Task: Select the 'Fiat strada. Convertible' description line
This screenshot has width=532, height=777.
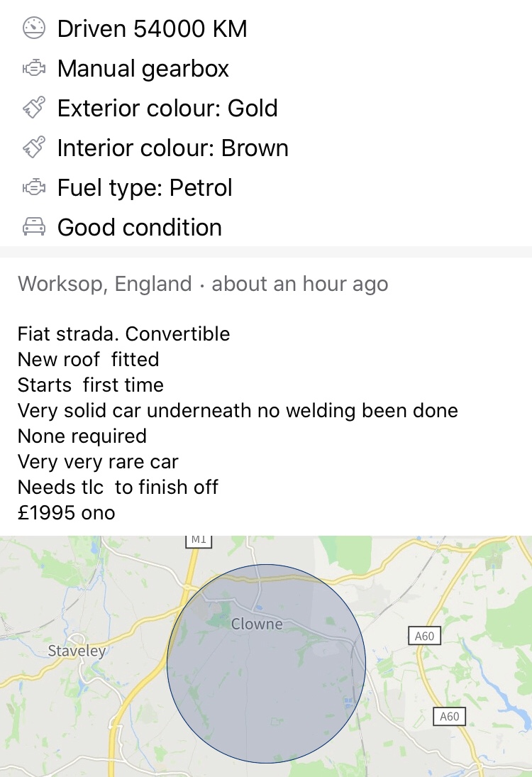Action: click(124, 334)
